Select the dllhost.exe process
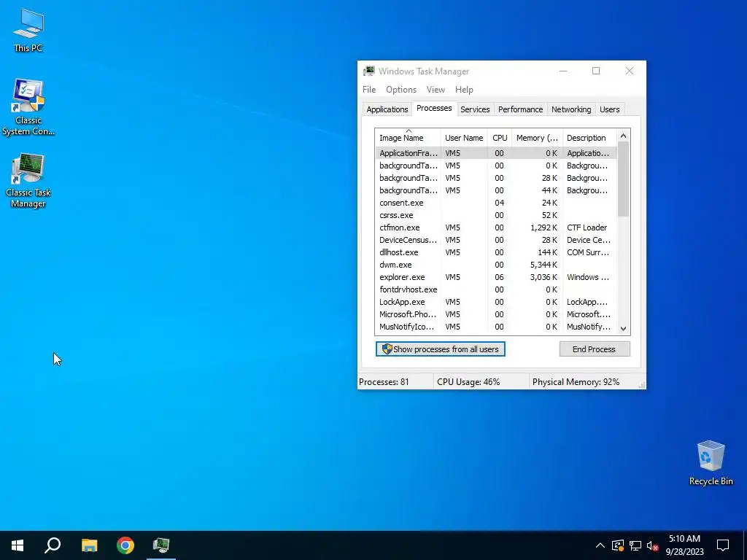The height and width of the screenshot is (560, 747). tap(495, 252)
